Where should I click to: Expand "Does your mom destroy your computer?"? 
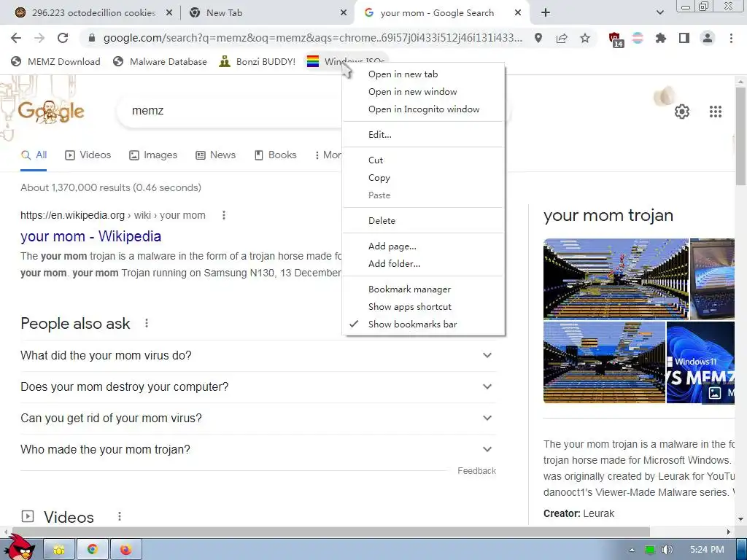pos(258,386)
